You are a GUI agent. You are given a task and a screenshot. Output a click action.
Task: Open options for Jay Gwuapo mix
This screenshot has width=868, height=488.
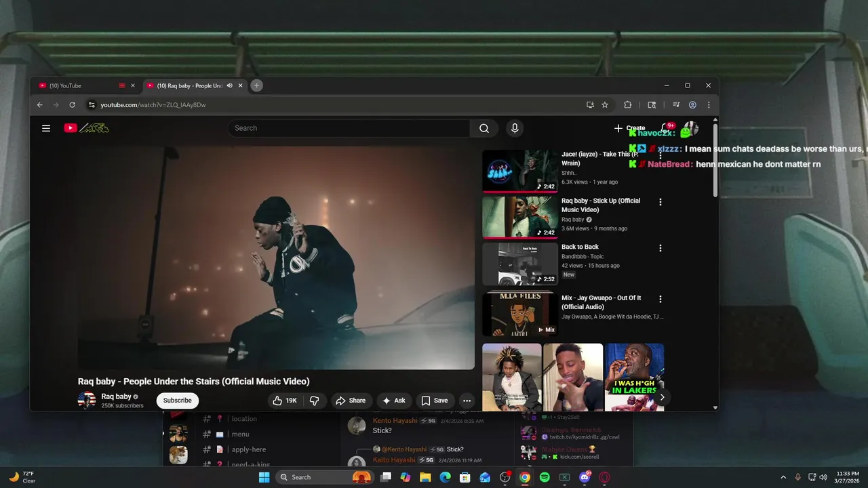tap(660, 299)
